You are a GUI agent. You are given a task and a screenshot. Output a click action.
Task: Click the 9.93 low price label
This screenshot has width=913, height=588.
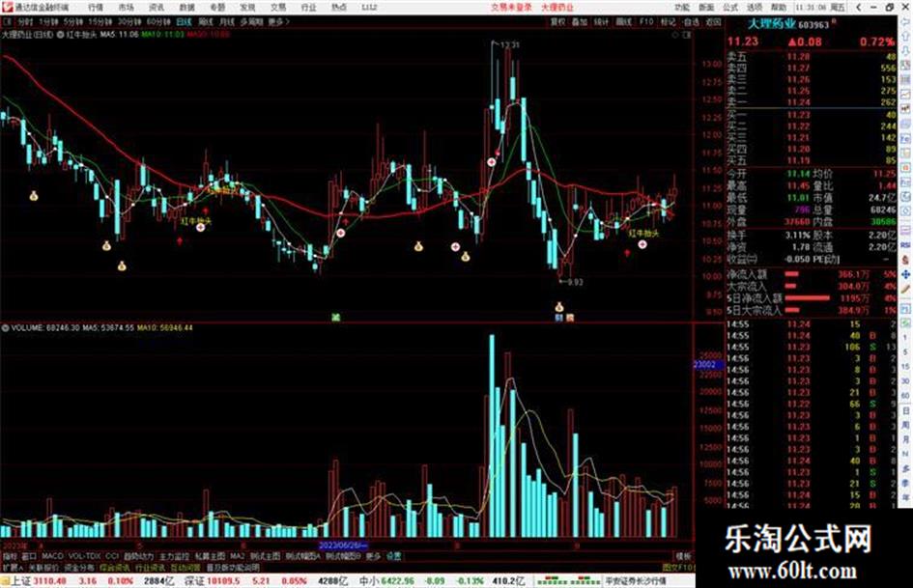[575, 282]
